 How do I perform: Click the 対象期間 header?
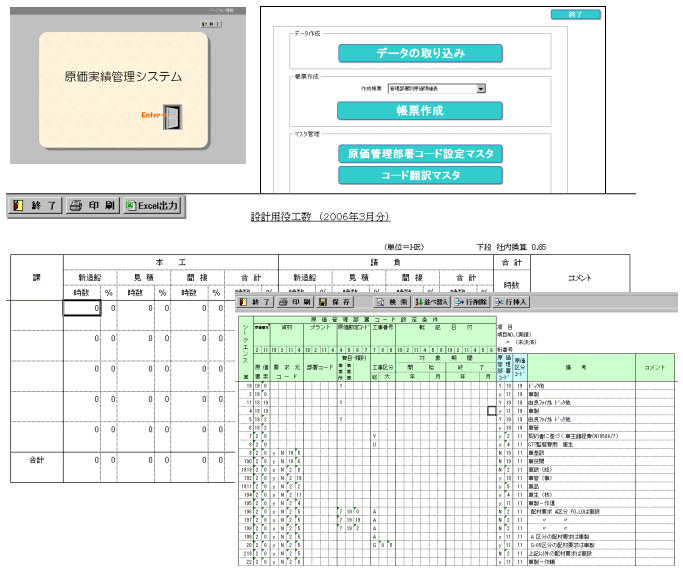pyautogui.click(x=446, y=358)
